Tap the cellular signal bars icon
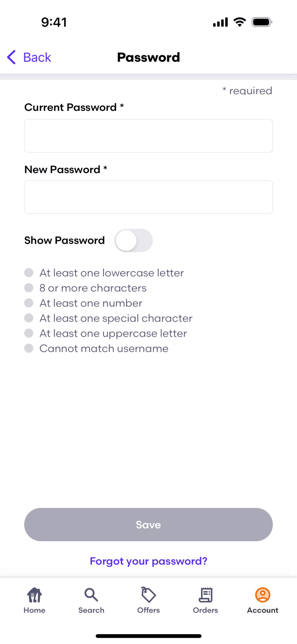 tap(220, 22)
